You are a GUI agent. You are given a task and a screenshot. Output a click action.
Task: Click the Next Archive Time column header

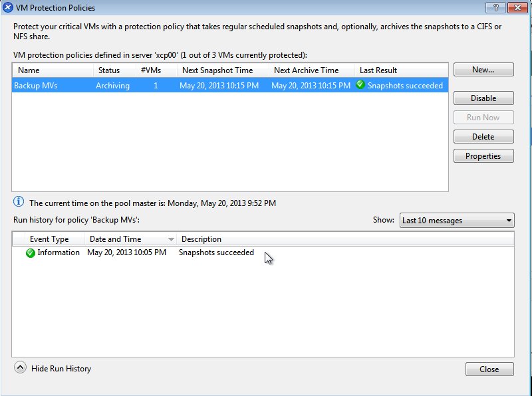click(312, 70)
